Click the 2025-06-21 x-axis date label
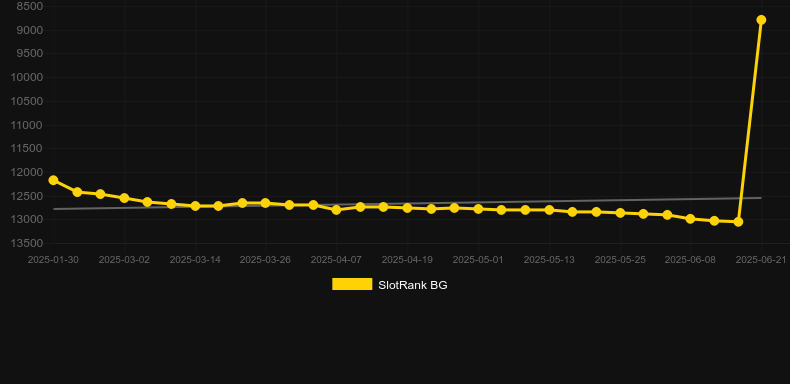 click(x=761, y=260)
